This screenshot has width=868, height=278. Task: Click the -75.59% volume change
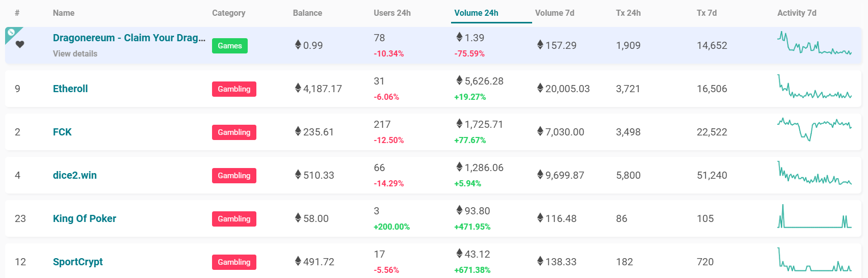[469, 53]
